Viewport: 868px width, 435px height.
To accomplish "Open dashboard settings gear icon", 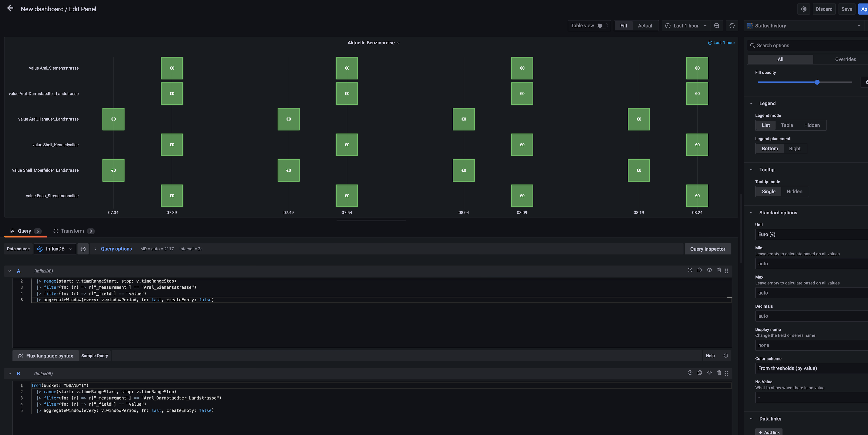I will click(x=804, y=9).
